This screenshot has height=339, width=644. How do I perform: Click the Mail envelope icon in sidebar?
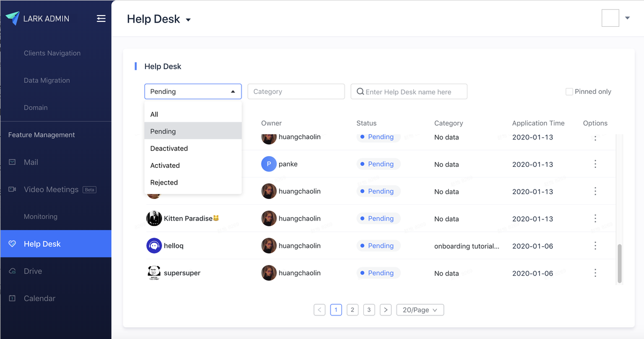click(x=12, y=162)
